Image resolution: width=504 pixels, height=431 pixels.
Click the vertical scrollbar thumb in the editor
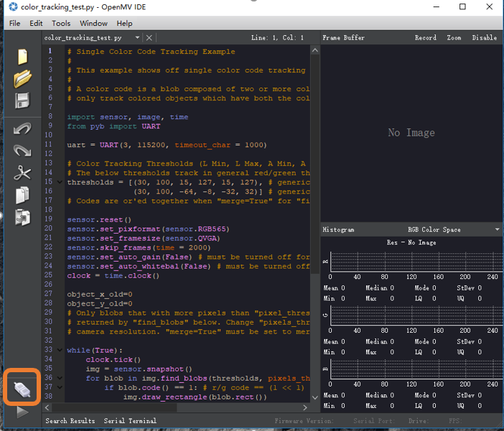[315, 164]
